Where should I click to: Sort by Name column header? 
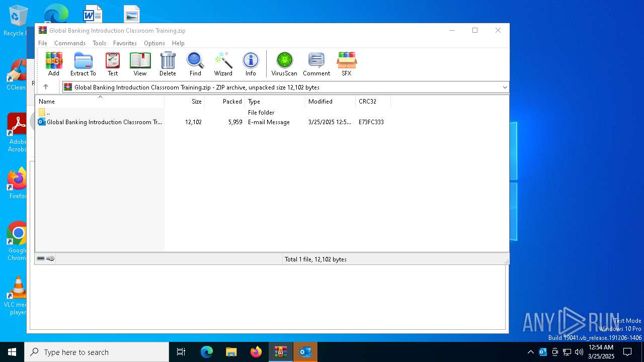coord(100,102)
